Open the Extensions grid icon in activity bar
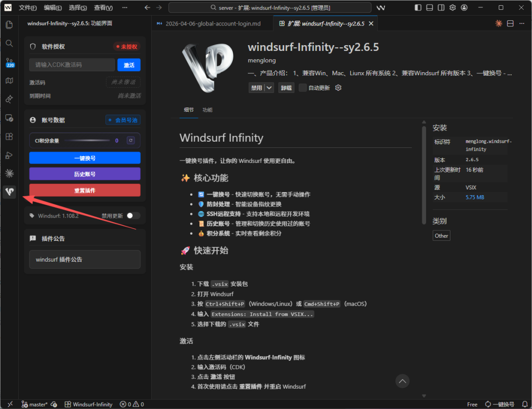 9,137
